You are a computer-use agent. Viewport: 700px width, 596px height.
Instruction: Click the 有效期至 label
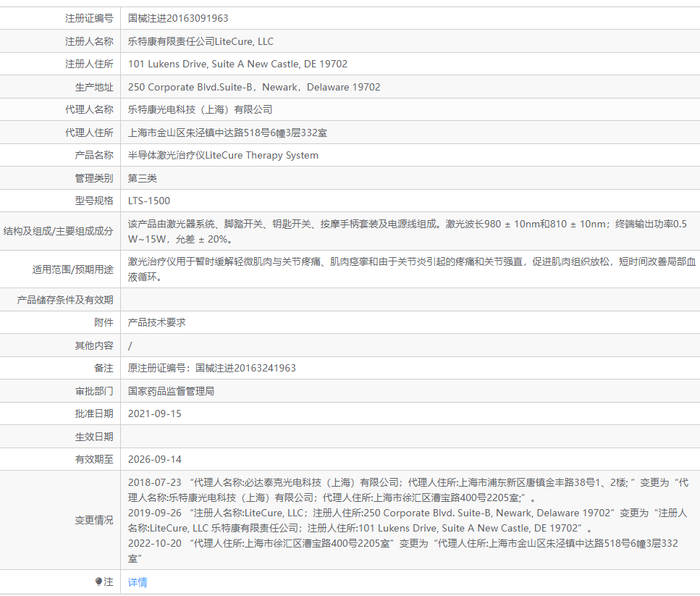(94, 459)
